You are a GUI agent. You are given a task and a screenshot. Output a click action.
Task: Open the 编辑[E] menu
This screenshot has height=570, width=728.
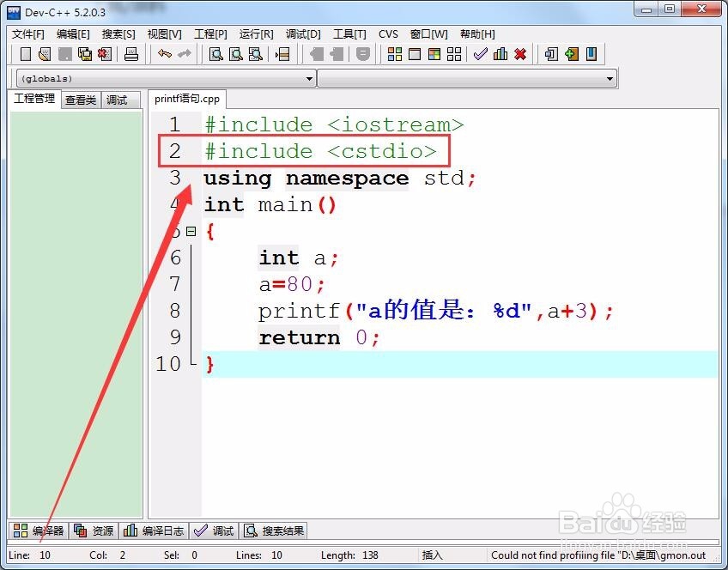pos(73,34)
